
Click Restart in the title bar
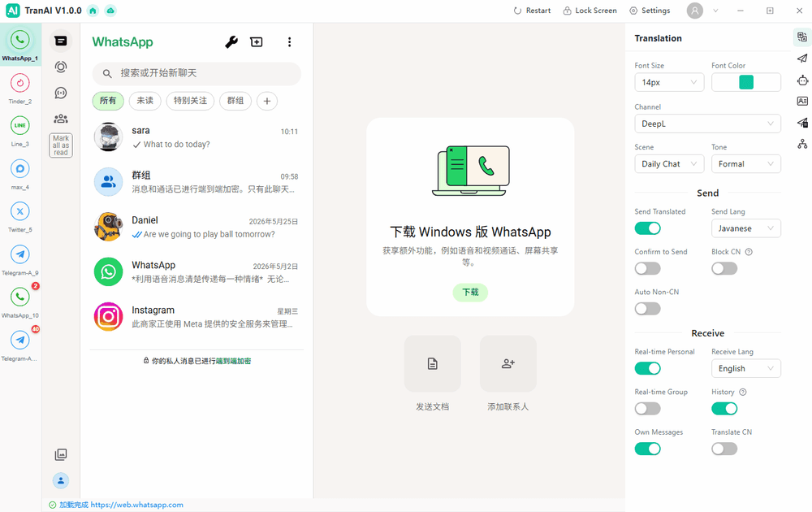pos(532,11)
